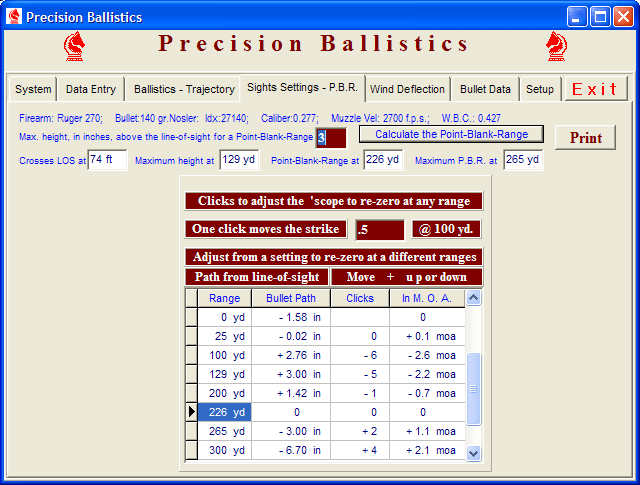Click the Maximum P.B.R. at field
Screen dimensions: 640x485
522,160
